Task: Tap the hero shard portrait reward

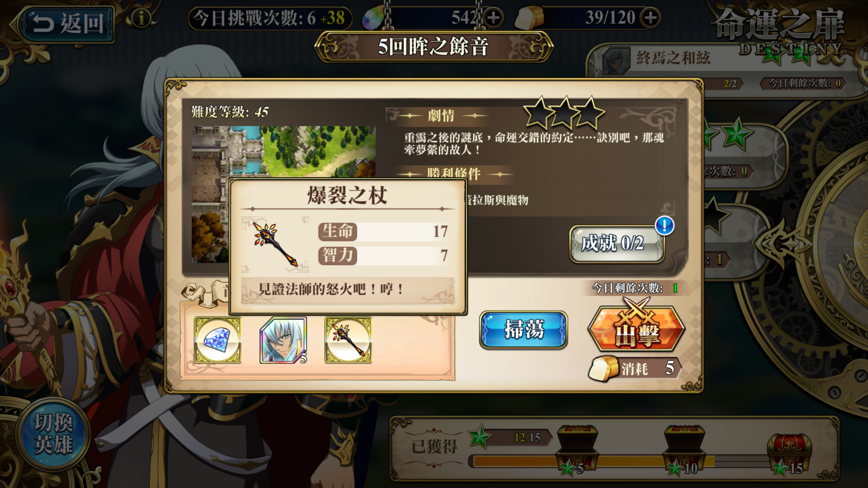Action: pyautogui.click(x=283, y=340)
